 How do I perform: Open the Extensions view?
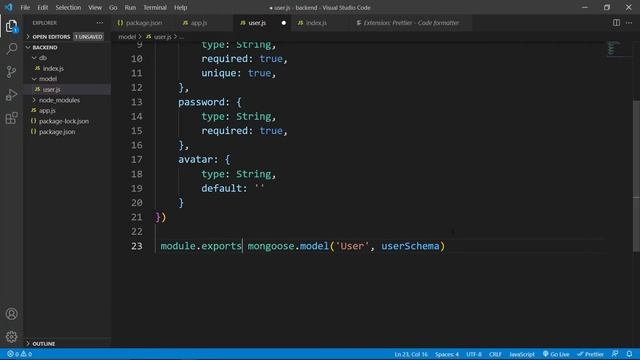click(11, 118)
